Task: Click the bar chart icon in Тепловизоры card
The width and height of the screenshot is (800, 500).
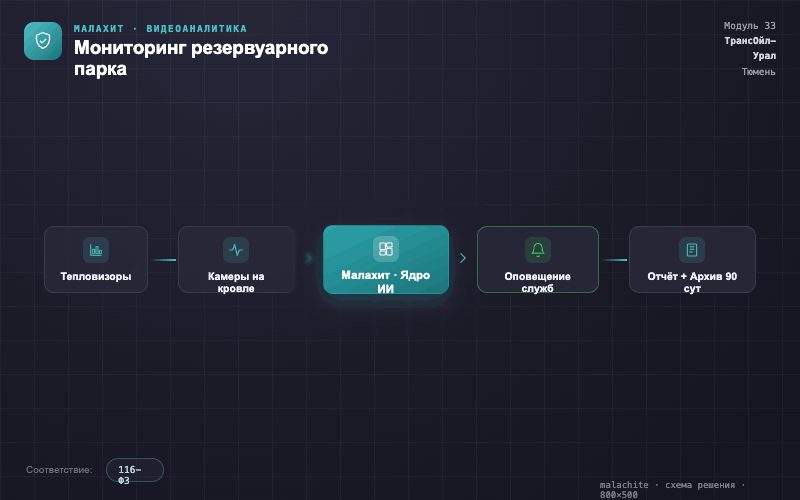Action: tap(96, 250)
